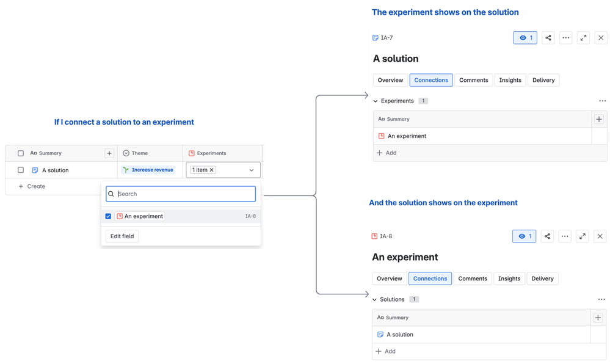Click Create to add a new row
Screen dimensions: 610x364
pyautogui.click(x=32, y=186)
